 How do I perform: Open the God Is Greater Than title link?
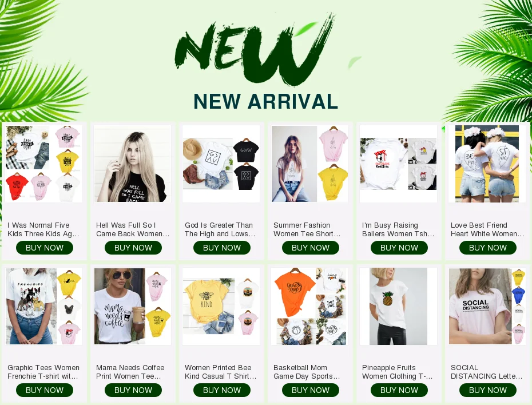(220, 229)
